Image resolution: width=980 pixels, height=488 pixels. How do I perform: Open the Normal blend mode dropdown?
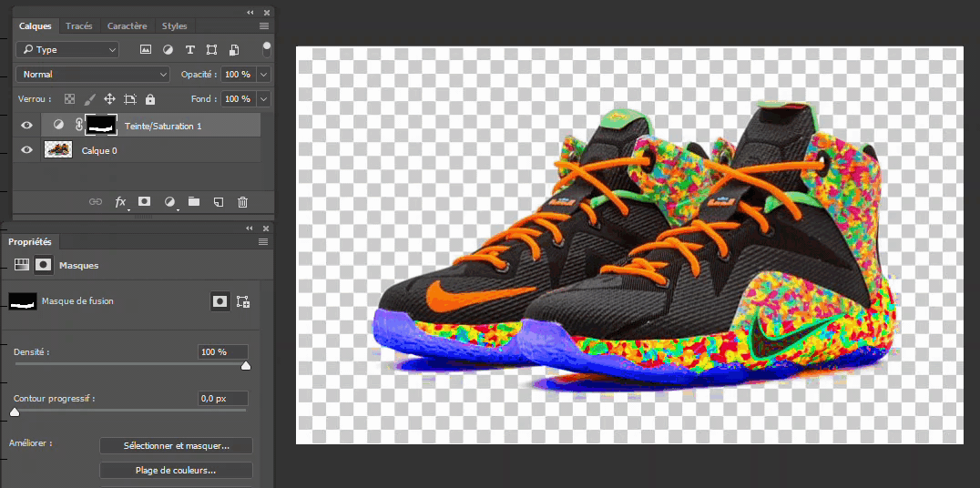(x=95, y=74)
